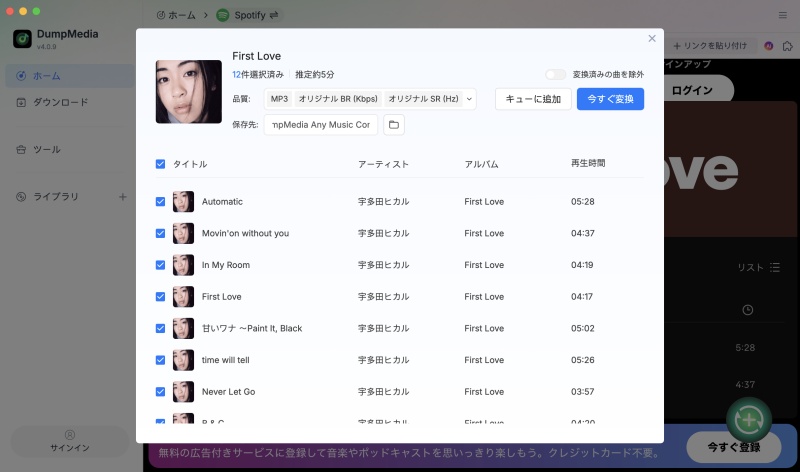Uncheck the 甘いワナ ~Paint It, Black checkbox
The height and width of the screenshot is (472, 800).
click(x=160, y=328)
